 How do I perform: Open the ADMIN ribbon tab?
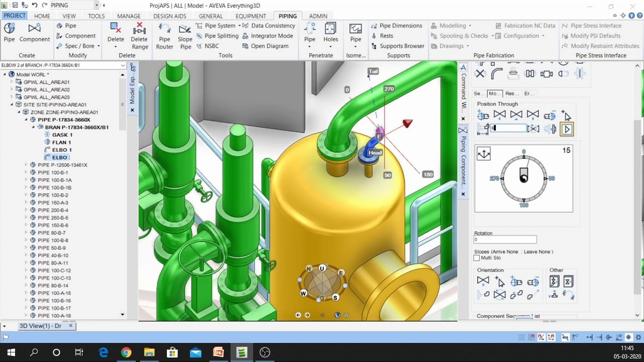click(318, 16)
